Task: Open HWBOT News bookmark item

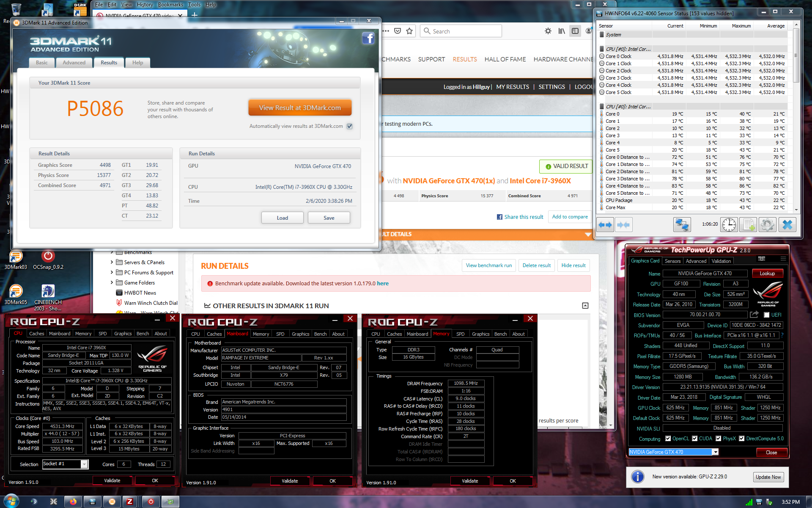Action: [140, 293]
